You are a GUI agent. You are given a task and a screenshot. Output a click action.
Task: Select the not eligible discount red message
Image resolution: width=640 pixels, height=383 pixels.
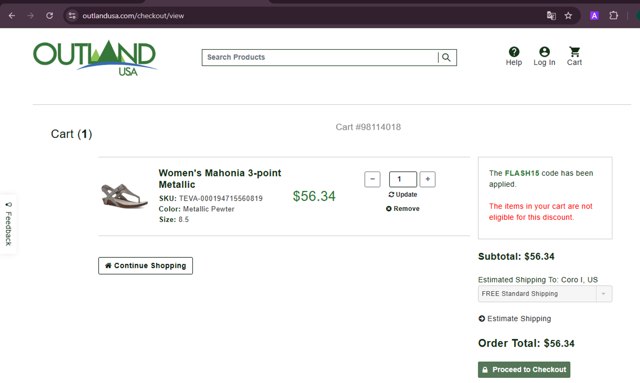pos(540,212)
